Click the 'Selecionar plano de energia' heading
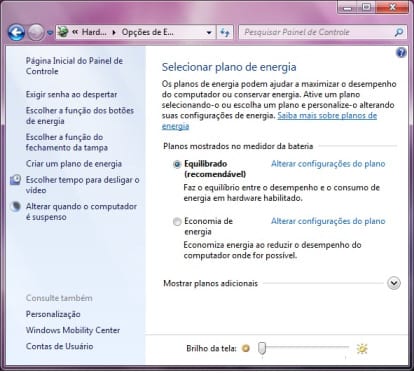Image resolution: width=414 pixels, height=373 pixels. (229, 67)
